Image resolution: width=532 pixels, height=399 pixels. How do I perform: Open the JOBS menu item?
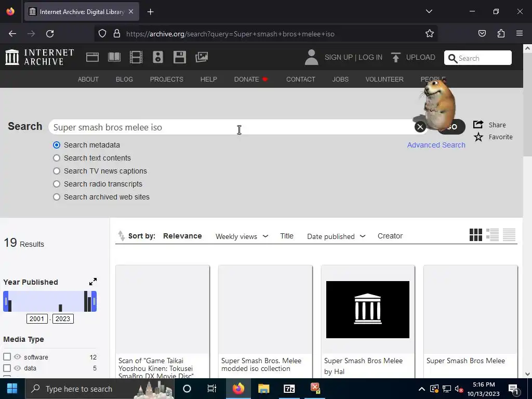[x=340, y=79]
